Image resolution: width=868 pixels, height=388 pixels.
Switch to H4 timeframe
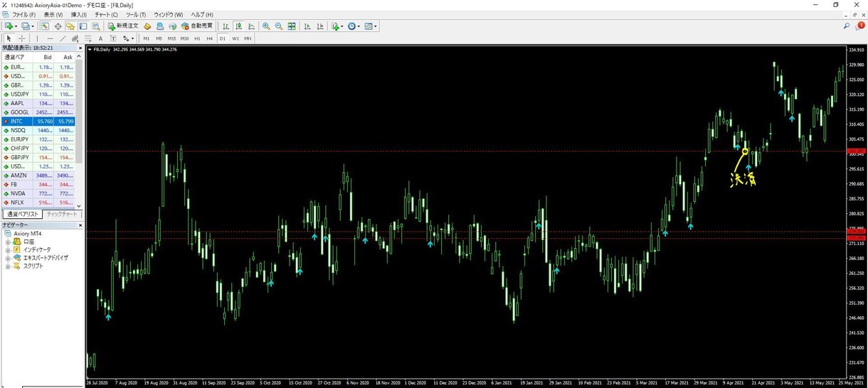pos(209,38)
